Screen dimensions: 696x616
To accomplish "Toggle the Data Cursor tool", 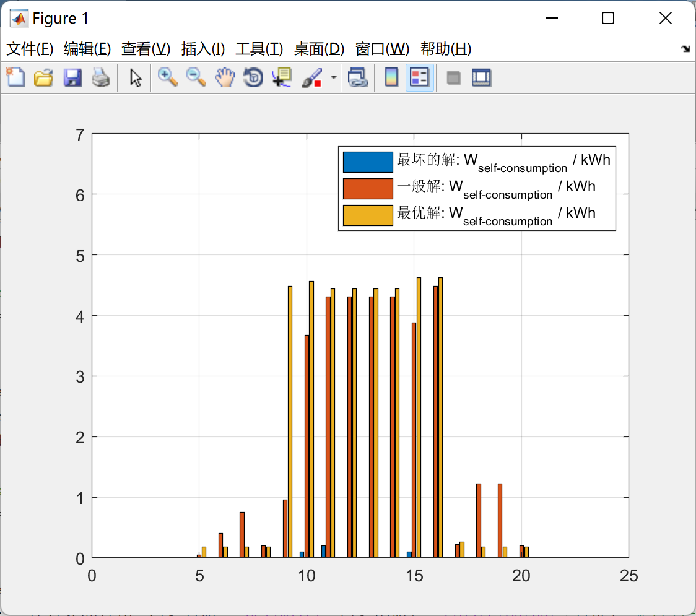I will [282, 78].
